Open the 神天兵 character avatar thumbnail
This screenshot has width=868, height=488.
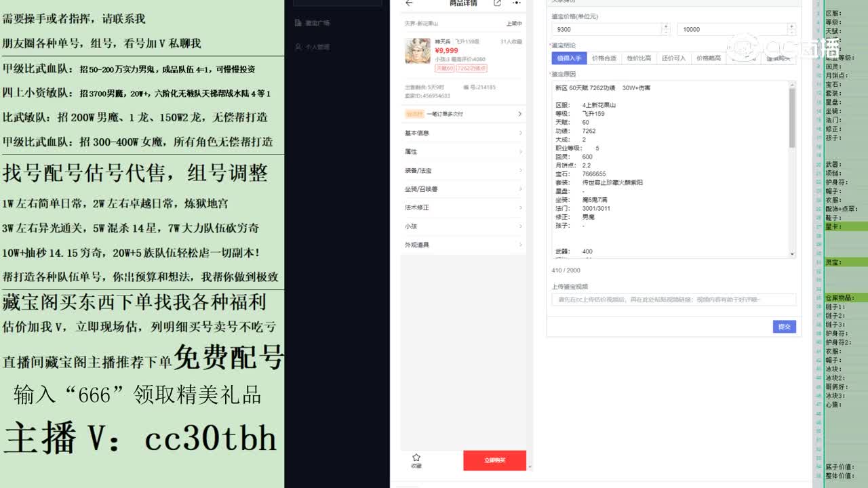tap(418, 52)
